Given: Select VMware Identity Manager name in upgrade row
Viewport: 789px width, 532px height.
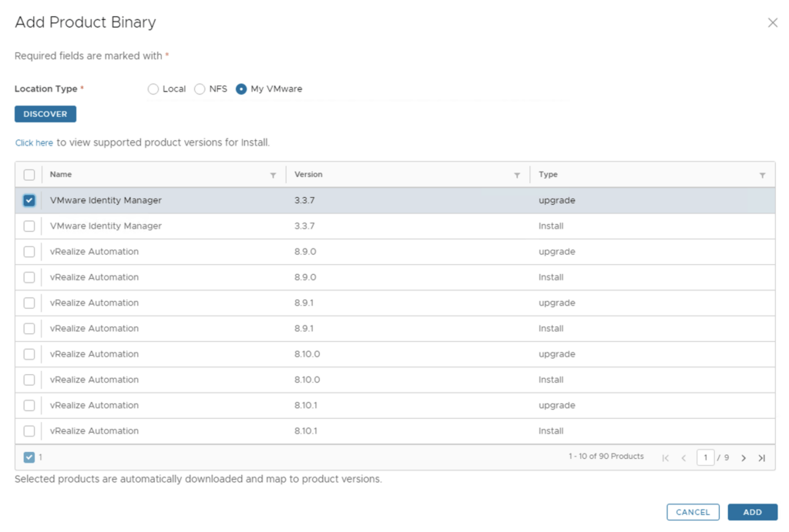Looking at the screenshot, I should pyautogui.click(x=106, y=200).
